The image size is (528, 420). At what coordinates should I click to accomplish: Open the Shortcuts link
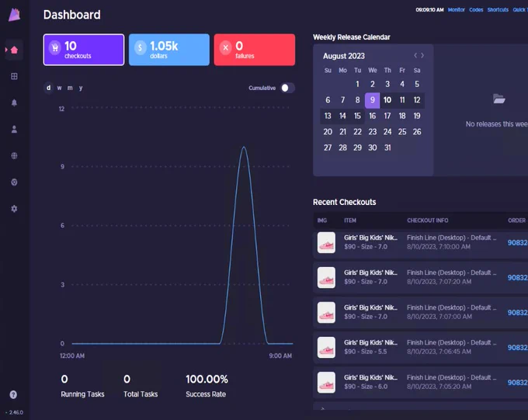(x=498, y=10)
